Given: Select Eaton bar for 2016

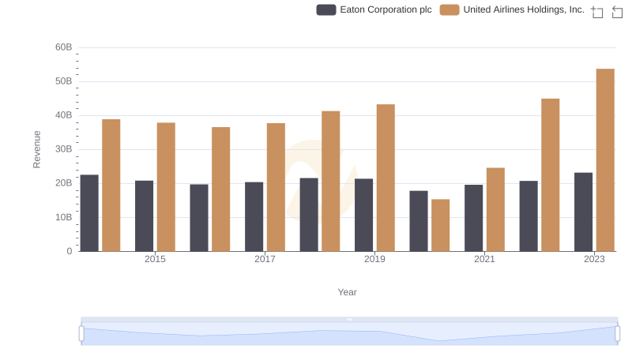Looking at the screenshot, I should coord(199,218).
